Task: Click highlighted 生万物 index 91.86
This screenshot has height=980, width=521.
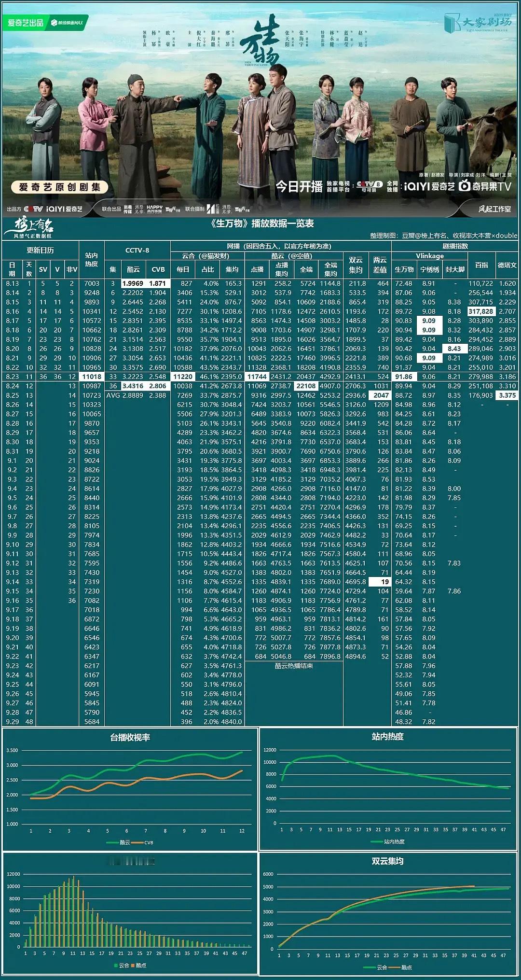Action: pos(404,377)
